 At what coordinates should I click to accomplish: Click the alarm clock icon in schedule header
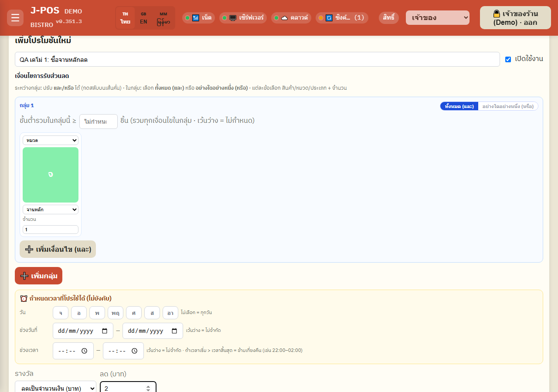coord(24,298)
